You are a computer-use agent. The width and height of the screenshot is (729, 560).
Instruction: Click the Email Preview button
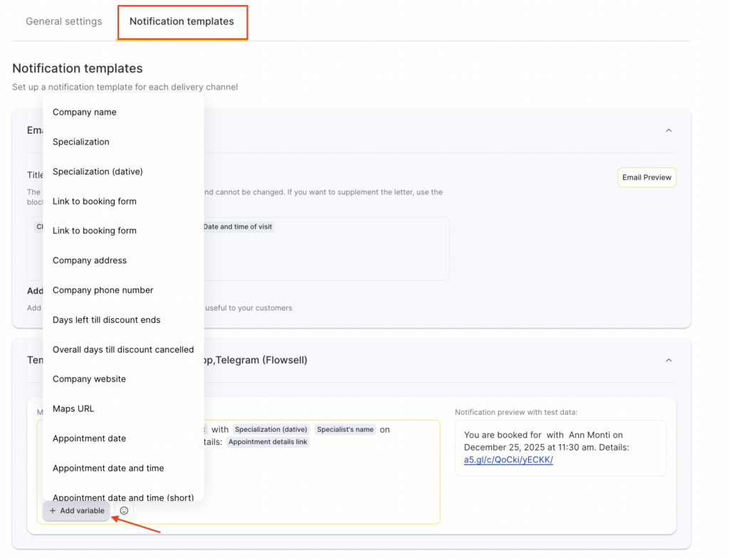646,177
